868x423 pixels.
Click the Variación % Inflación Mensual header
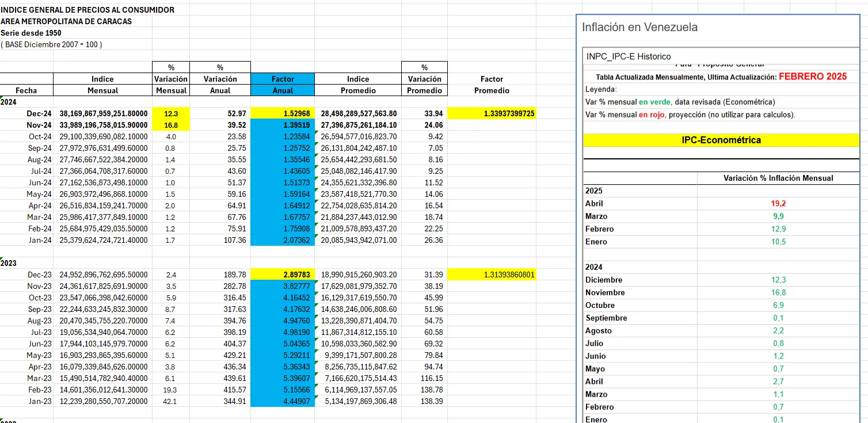[778, 178]
